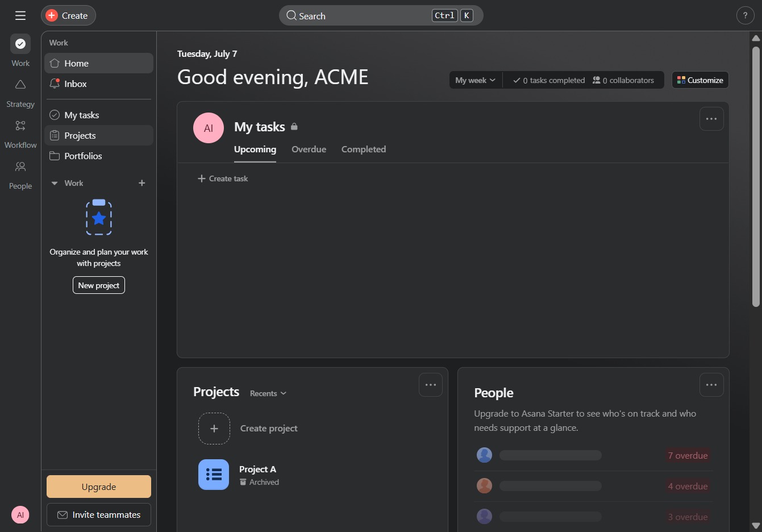Open the AI profile avatar at bottom left

(x=20, y=515)
